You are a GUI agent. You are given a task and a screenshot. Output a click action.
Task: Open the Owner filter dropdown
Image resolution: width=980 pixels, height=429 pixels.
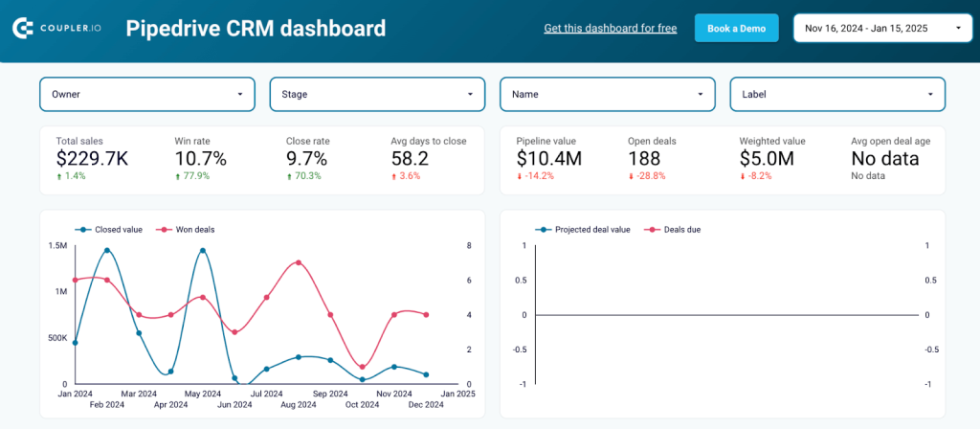click(147, 95)
